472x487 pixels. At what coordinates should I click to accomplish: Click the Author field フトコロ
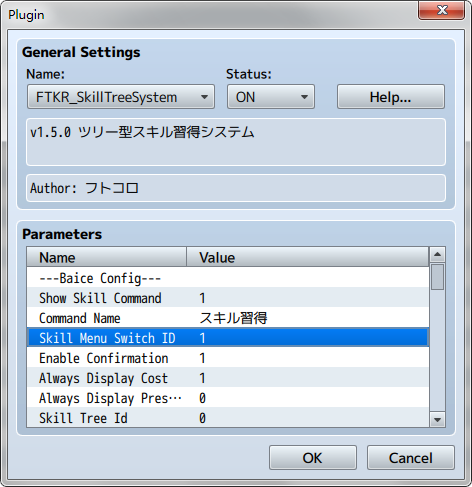tap(236, 188)
